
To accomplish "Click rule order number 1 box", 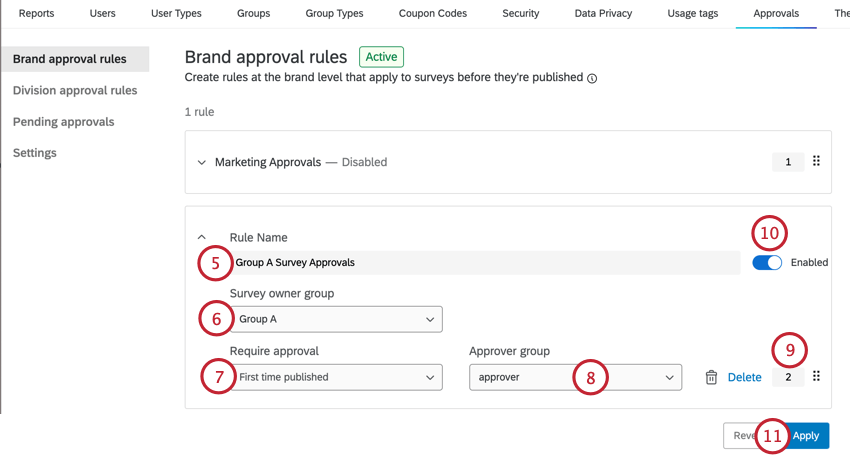I will (x=788, y=162).
